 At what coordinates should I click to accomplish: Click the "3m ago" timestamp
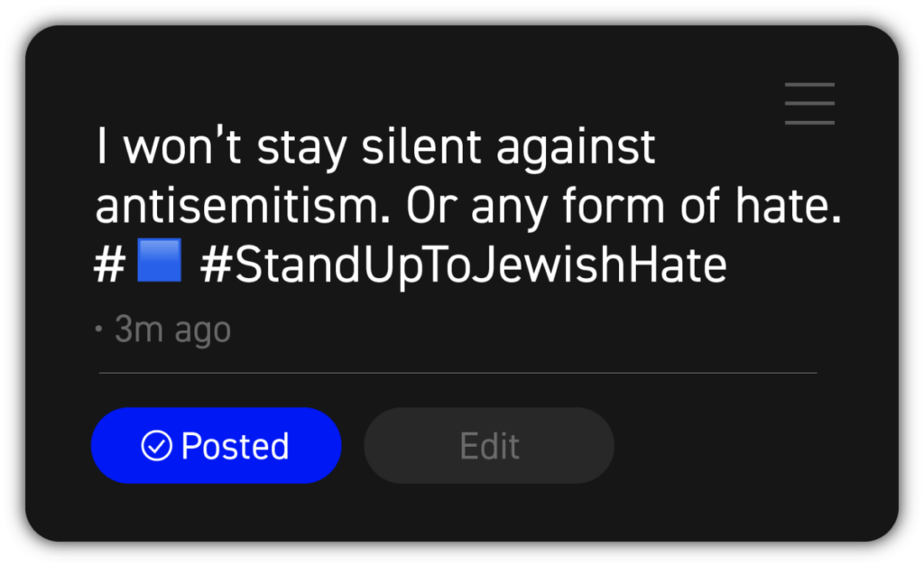point(172,330)
